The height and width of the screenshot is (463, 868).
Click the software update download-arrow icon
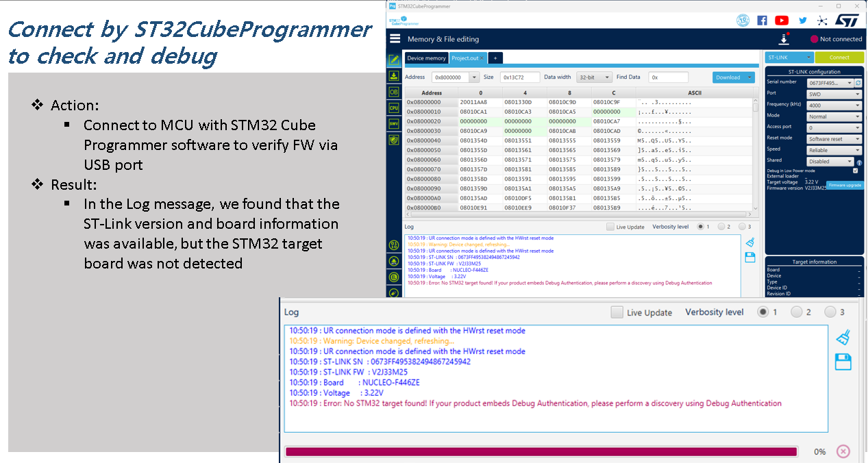(784, 39)
